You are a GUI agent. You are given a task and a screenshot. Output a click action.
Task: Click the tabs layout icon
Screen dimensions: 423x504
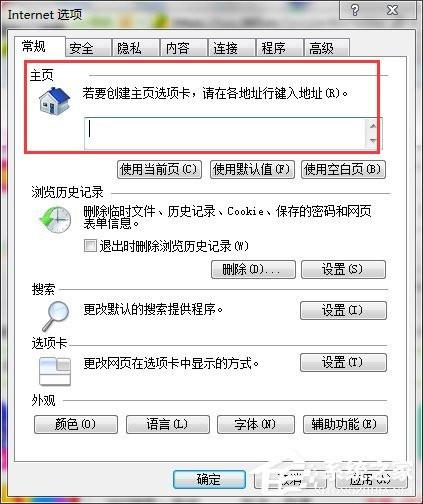pos(54,371)
